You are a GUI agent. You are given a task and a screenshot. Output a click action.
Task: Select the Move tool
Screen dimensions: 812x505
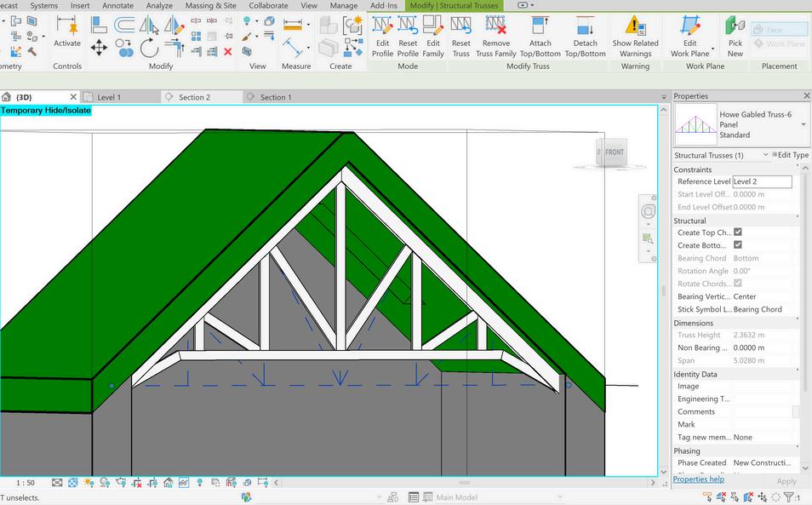[99, 48]
